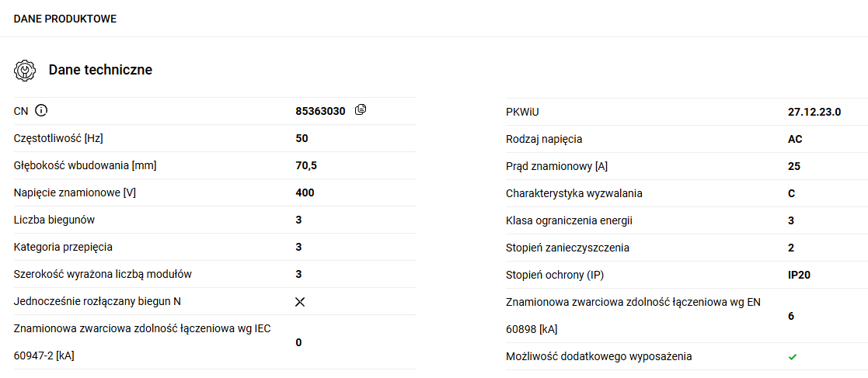Click the green checkmark for dodatkowego wyposażenia

(x=793, y=357)
